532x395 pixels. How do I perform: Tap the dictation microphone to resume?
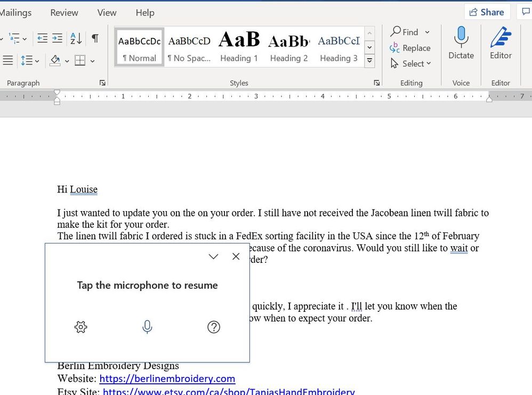pos(147,327)
